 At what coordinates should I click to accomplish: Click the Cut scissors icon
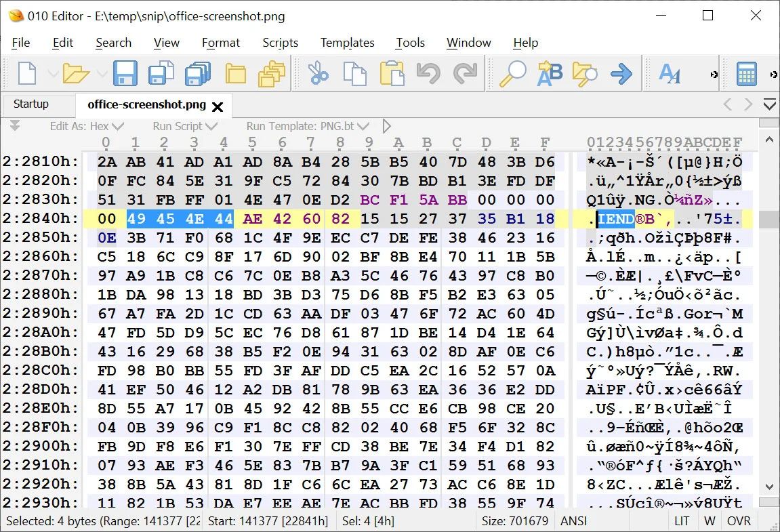[x=318, y=73]
